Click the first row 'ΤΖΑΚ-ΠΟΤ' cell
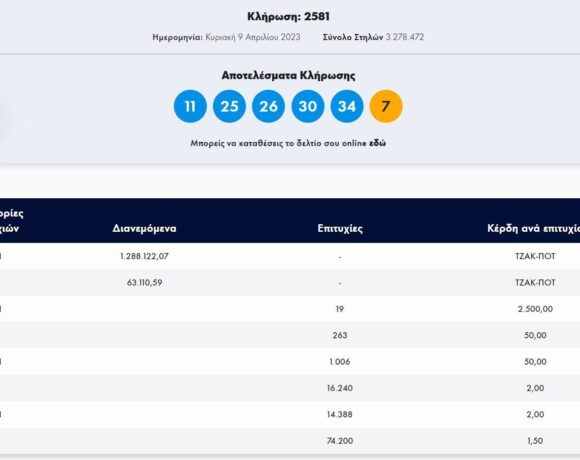Viewport: 580px width, 460px height. coord(535,256)
